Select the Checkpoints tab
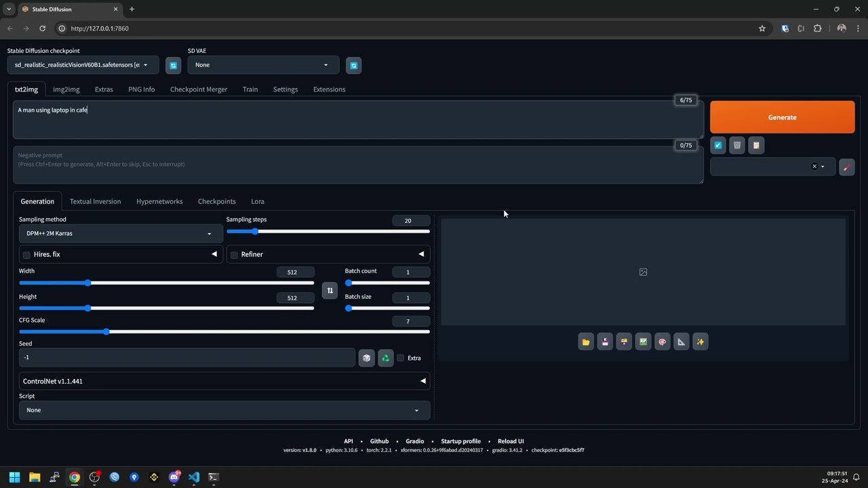 click(x=217, y=201)
